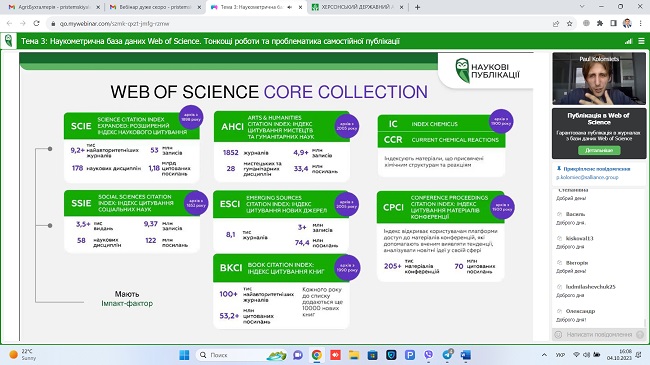
Task: Open the emoji picker in the chat box
Action: (x=558, y=334)
